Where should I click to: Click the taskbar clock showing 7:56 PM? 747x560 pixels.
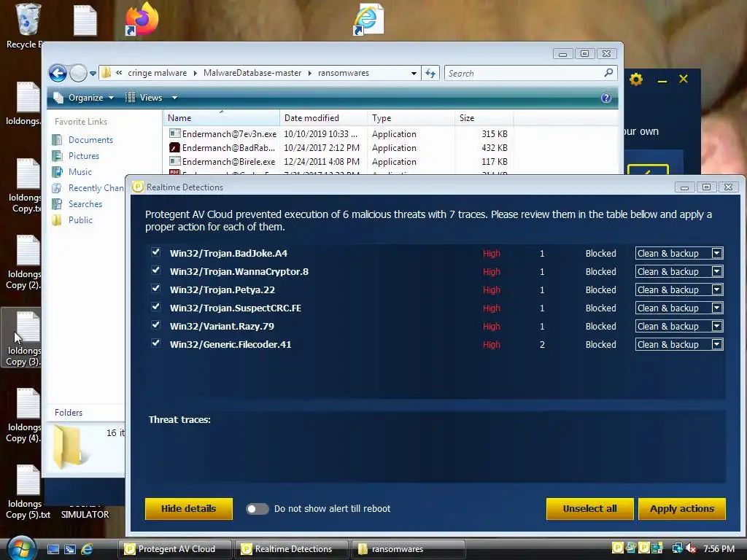[719, 549]
